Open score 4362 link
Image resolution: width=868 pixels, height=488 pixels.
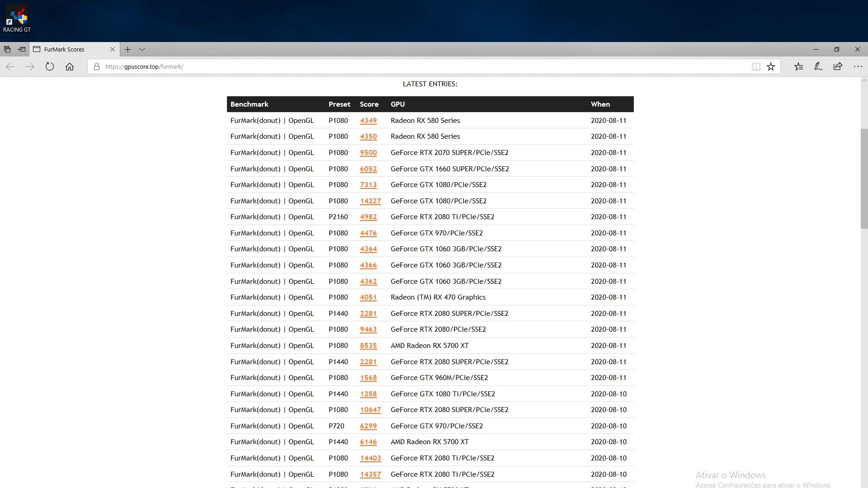click(368, 282)
